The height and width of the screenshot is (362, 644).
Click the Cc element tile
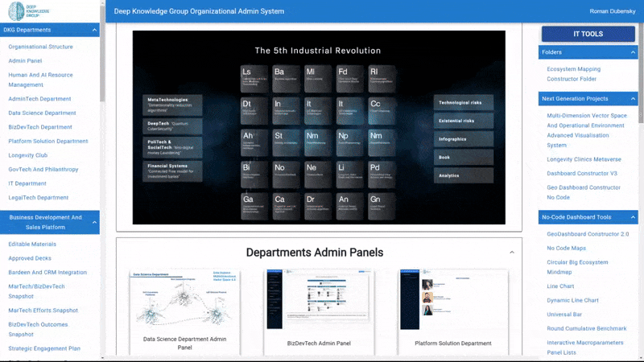(x=382, y=110)
